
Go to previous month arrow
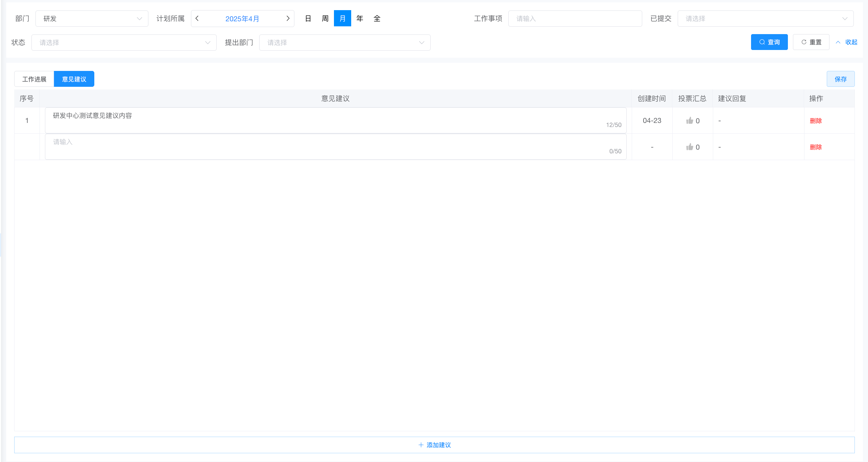click(x=197, y=19)
